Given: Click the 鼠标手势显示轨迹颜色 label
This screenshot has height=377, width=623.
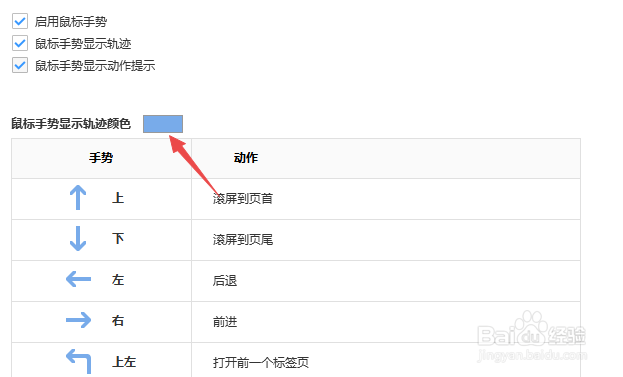Looking at the screenshot, I should click(x=71, y=124).
